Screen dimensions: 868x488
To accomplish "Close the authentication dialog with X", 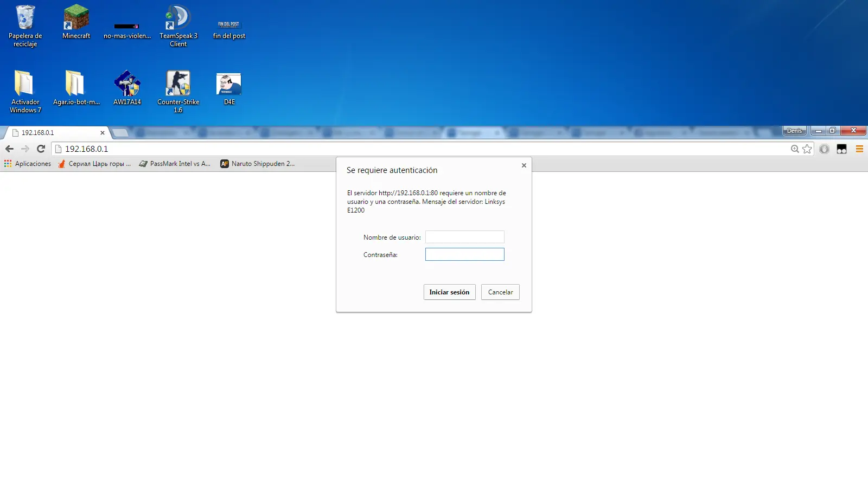I will click(524, 165).
